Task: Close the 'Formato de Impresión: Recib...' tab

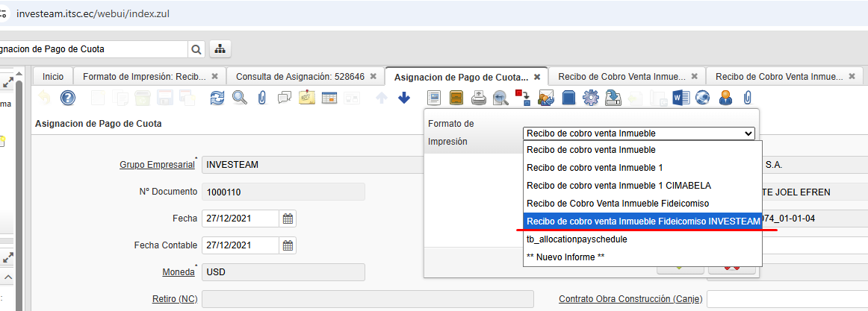Action: [x=214, y=76]
